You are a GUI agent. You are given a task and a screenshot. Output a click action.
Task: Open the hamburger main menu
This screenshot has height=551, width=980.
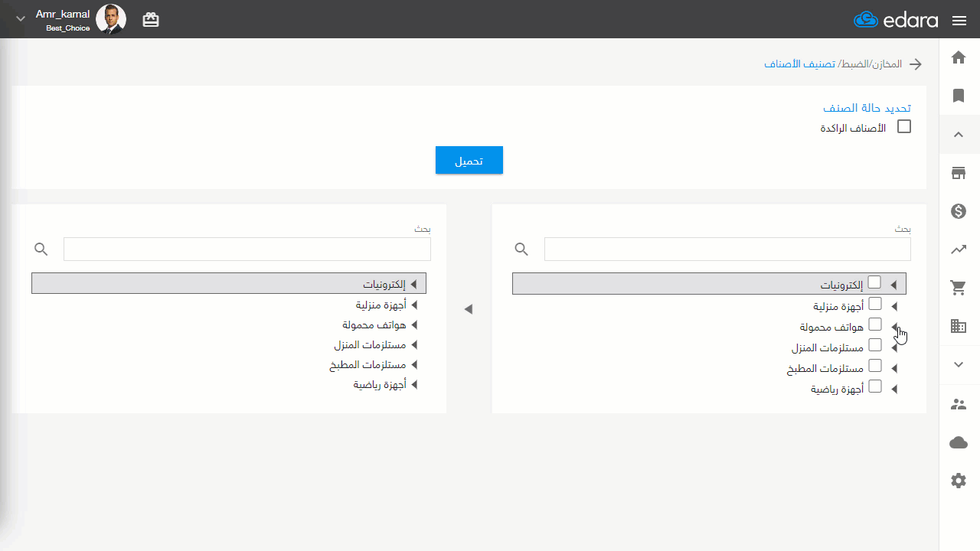959,21
